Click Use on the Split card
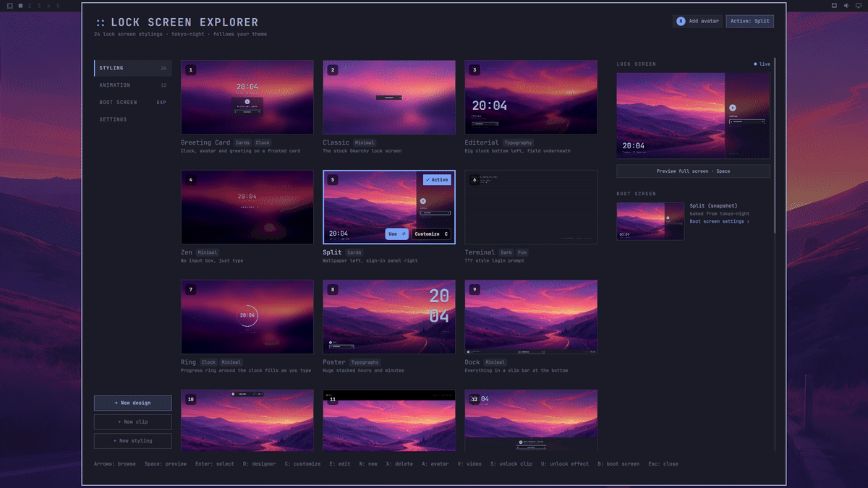Viewport: 868px width, 488px height. pyautogui.click(x=397, y=234)
